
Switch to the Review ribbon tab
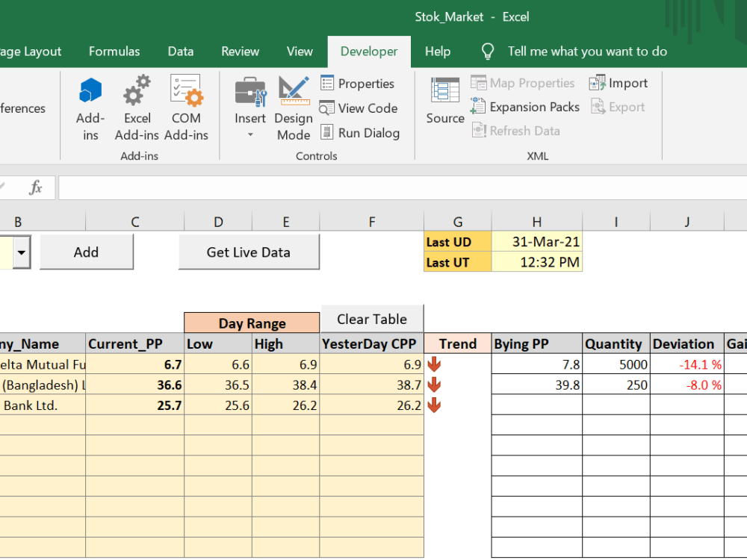tap(240, 51)
